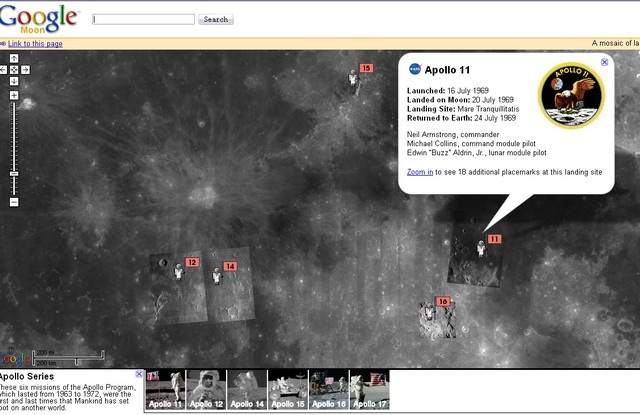The width and height of the screenshot is (640, 415).
Task: Click the Landing Site: Mare Tranquillitatis text
Action: 463,109
